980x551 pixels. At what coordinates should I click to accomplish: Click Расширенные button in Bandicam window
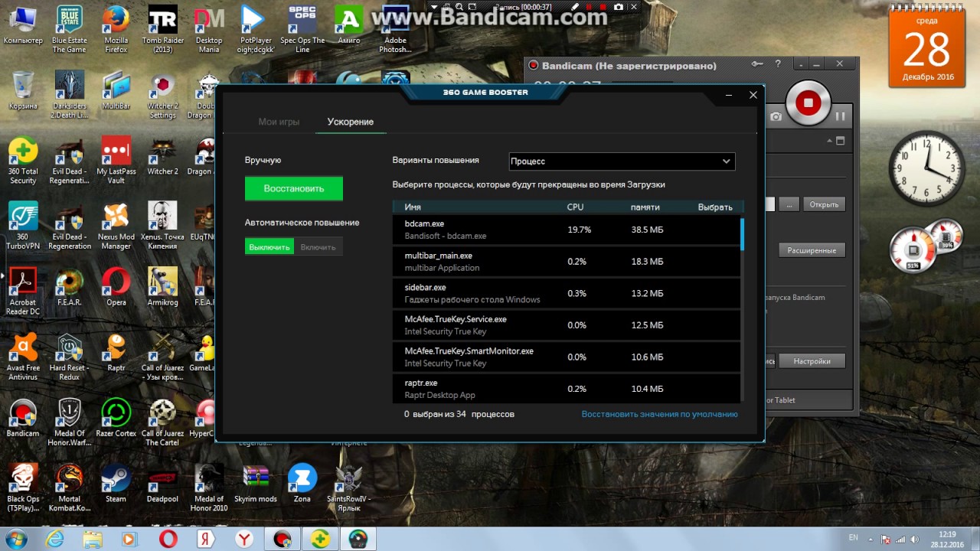tap(812, 250)
